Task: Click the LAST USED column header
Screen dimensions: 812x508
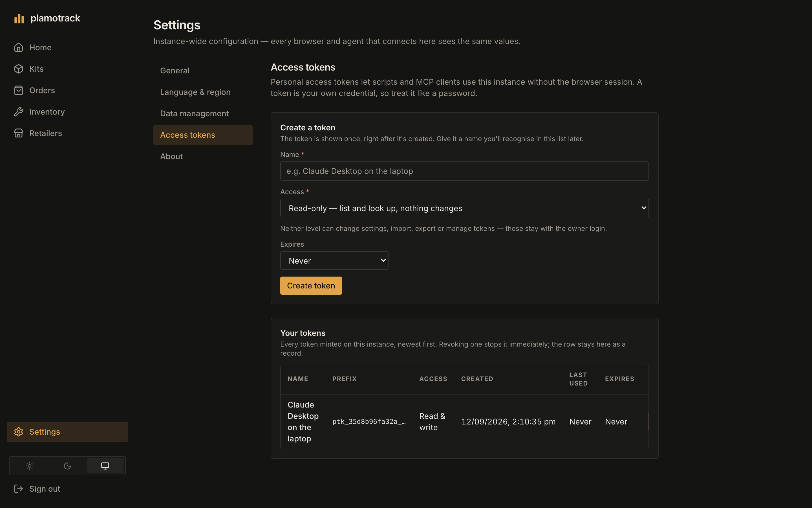Action: (x=579, y=379)
